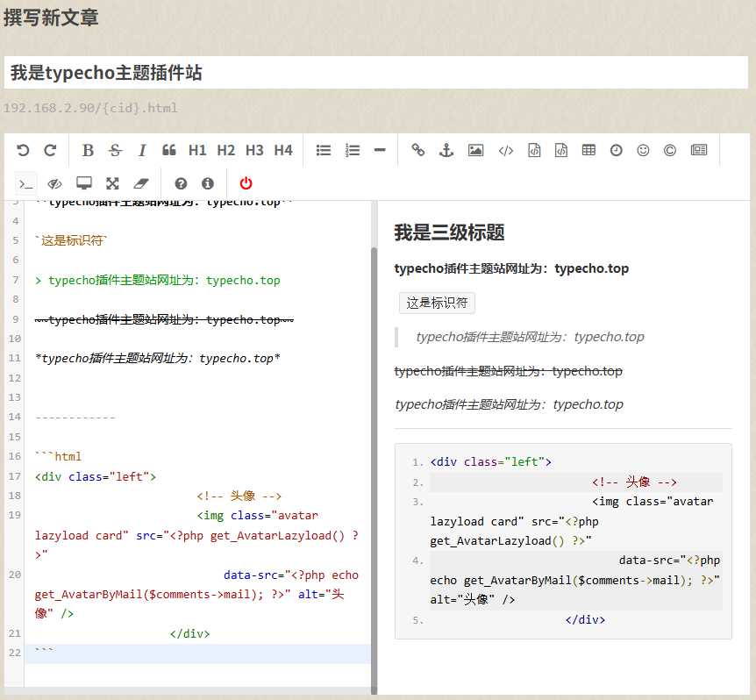Click the undo icon in editor toolbar
The height and width of the screenshot is (700, 756).
(x=23, y=150)
